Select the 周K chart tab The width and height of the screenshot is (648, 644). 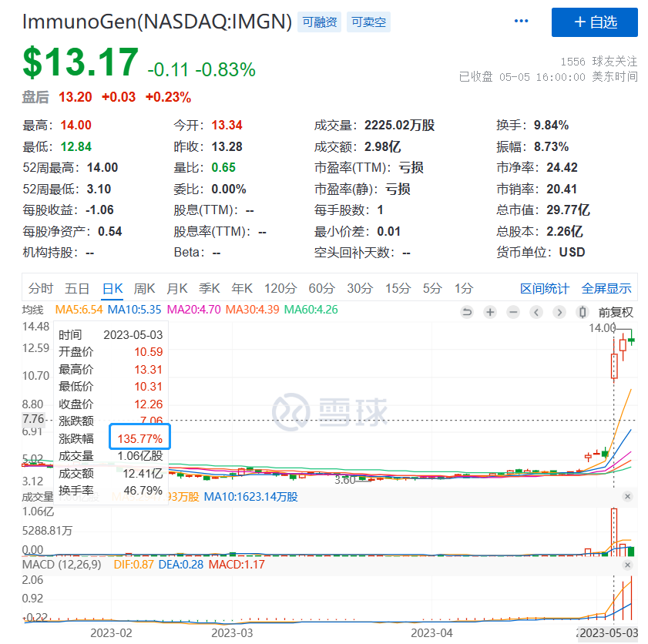(144, 288)
